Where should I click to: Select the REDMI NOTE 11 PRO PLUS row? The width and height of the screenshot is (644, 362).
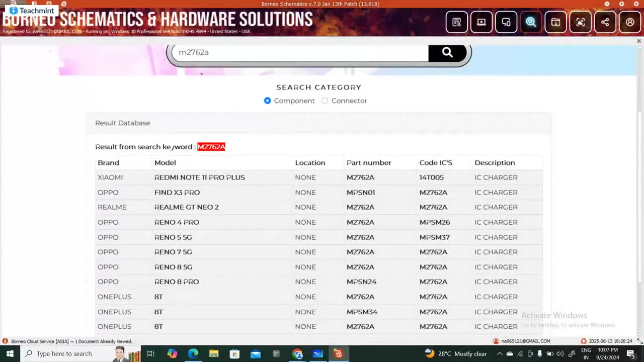[x=319, y=177]
